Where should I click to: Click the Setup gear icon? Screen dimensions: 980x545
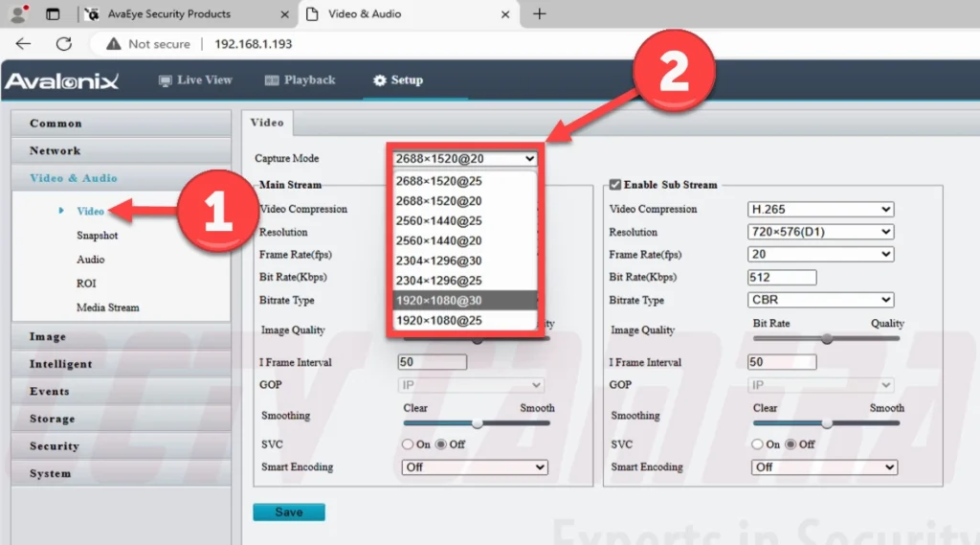(379, 80)
